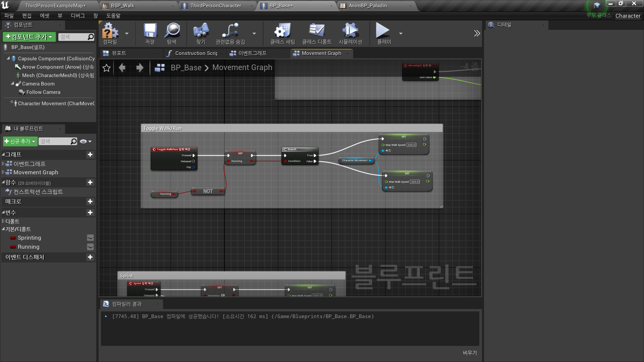Open Character parent class link
Image resolution: width=644 pixels, height=362 pixels.
628,16
